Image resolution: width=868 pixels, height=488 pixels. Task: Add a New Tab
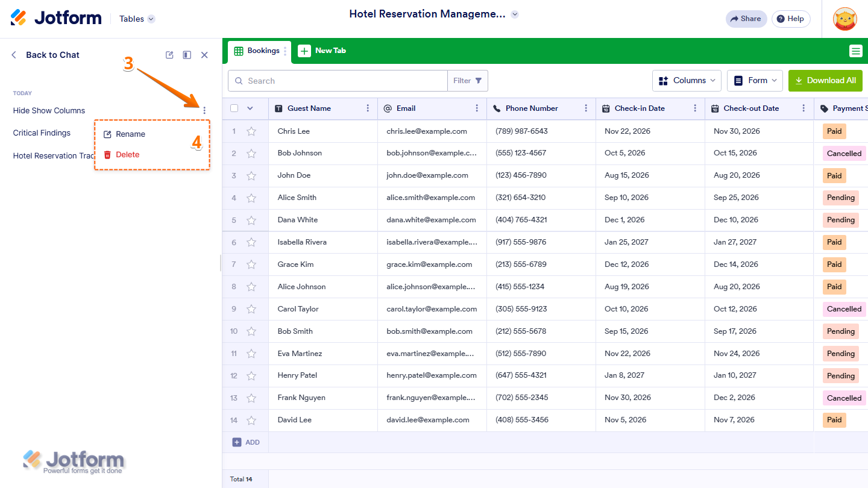tap(322, 51)
